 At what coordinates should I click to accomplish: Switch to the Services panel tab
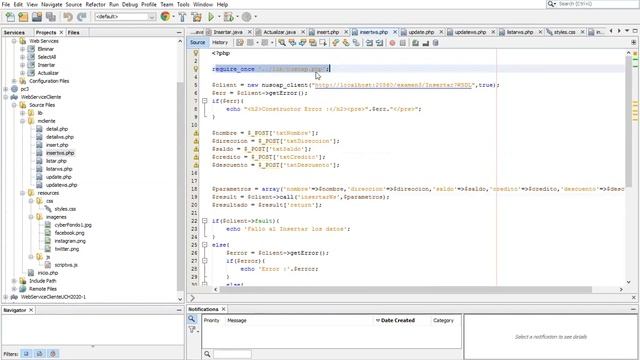[14, 32]
